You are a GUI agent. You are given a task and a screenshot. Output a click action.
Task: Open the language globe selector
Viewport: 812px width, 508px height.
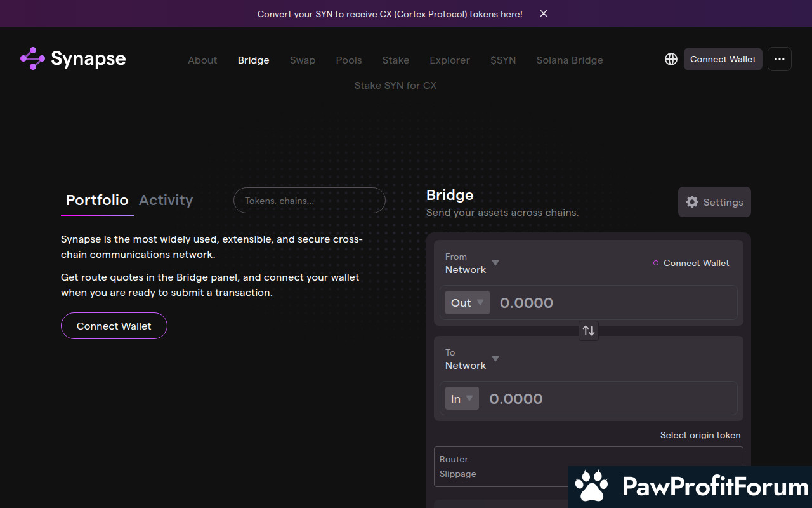tap(671, 59)
